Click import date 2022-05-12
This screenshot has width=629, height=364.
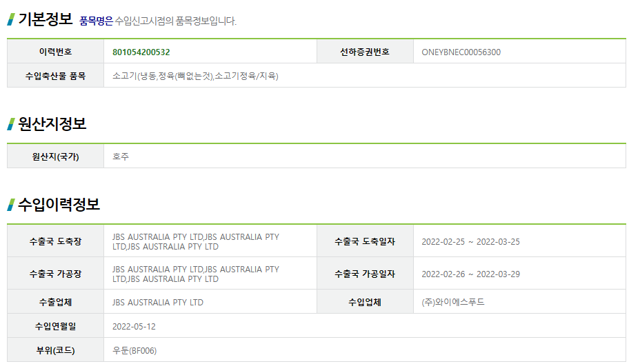(x=134, y=327)
